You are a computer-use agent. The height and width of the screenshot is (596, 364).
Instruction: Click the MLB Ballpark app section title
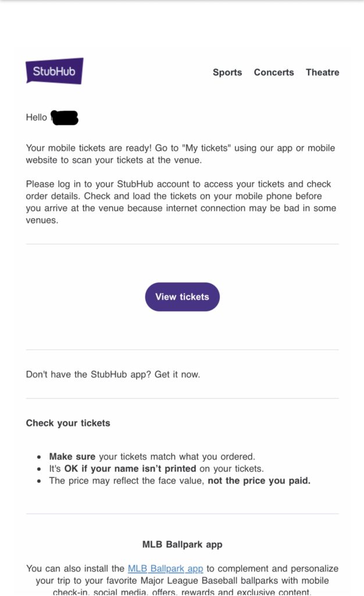pos(182,544)
